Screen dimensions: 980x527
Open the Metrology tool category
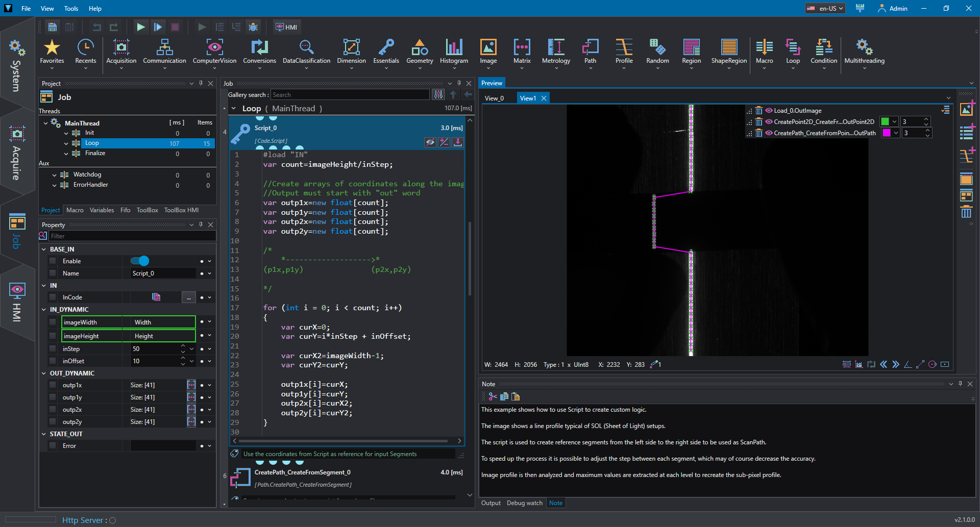(556, 52)
